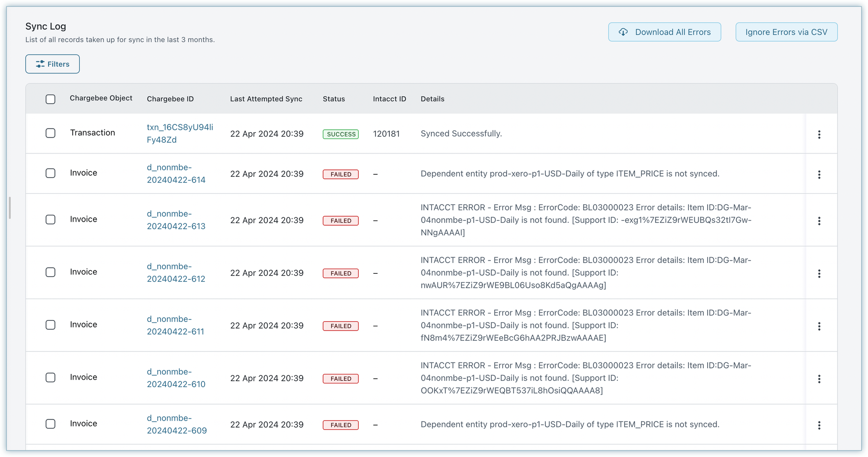Open three-dot menu for invoice d_nonmbe-20240422-610
This screenshot has width=868, height=457.
819,379
